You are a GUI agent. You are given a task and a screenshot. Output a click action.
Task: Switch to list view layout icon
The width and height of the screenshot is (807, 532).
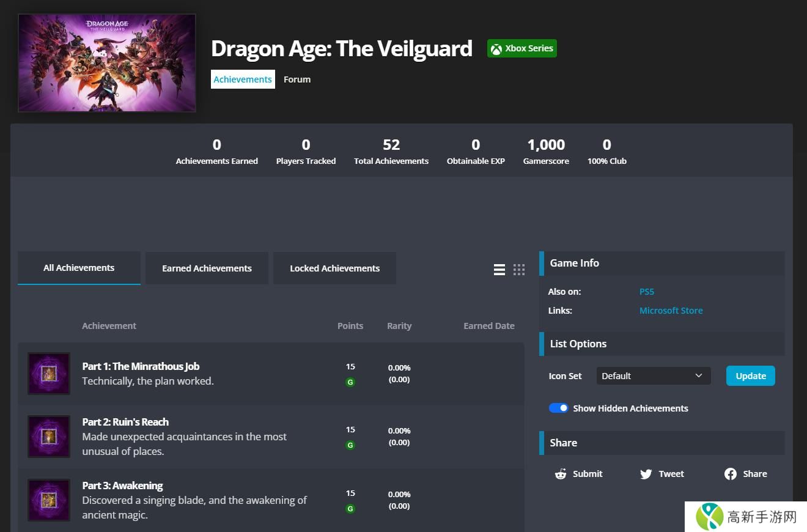tap(499, 270)
